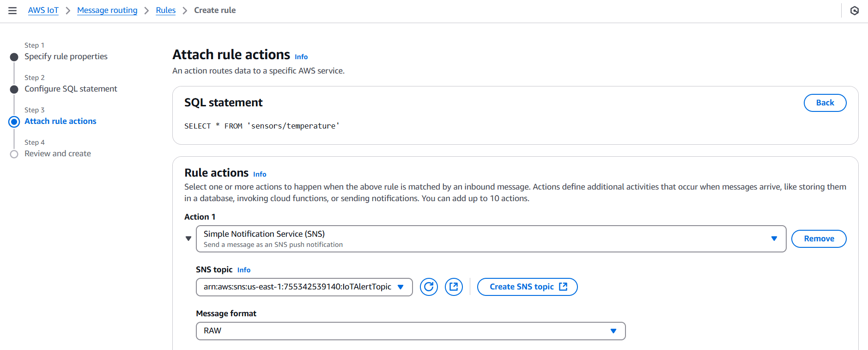Go to Step 2 Configure SQL statement
The height and width of the screenshot is (350, 868).
pyautogui.click(x=71, y=89)
